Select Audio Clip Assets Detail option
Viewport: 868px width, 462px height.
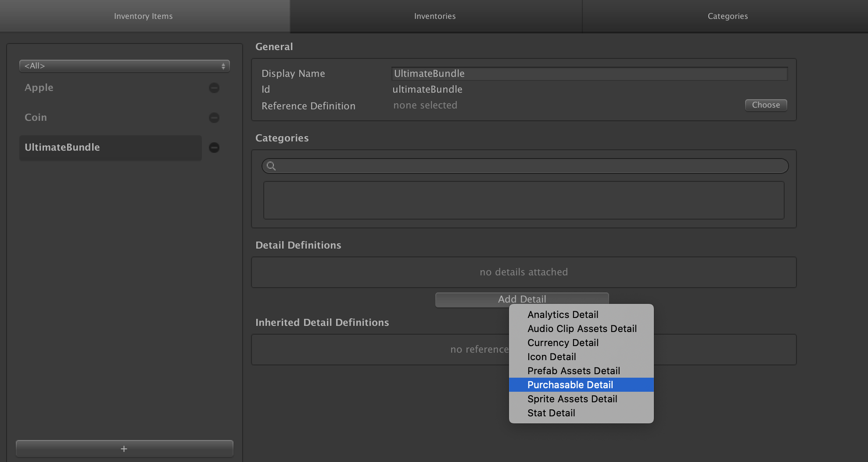tap(581, 328)
